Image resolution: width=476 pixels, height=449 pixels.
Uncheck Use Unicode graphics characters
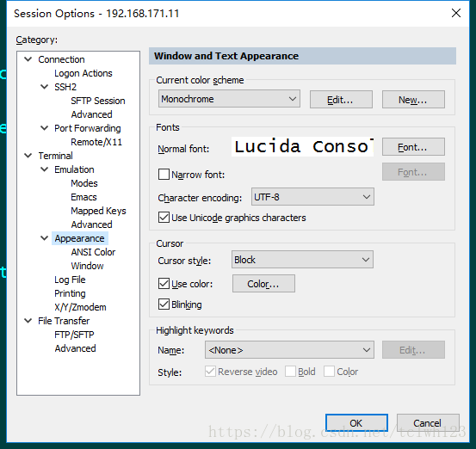pos(164,218)
